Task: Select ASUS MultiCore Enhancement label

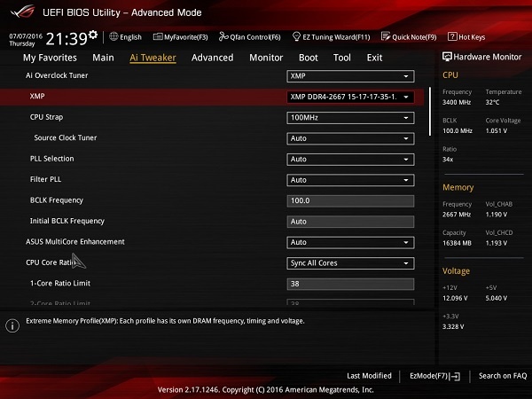Action: [x=75, y=242]
